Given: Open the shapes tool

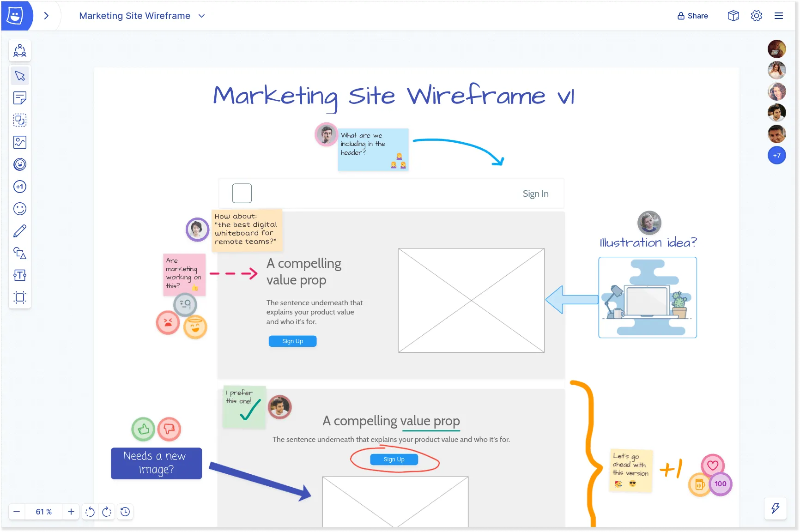Looking at the screenshot, I should coord(20,253).
